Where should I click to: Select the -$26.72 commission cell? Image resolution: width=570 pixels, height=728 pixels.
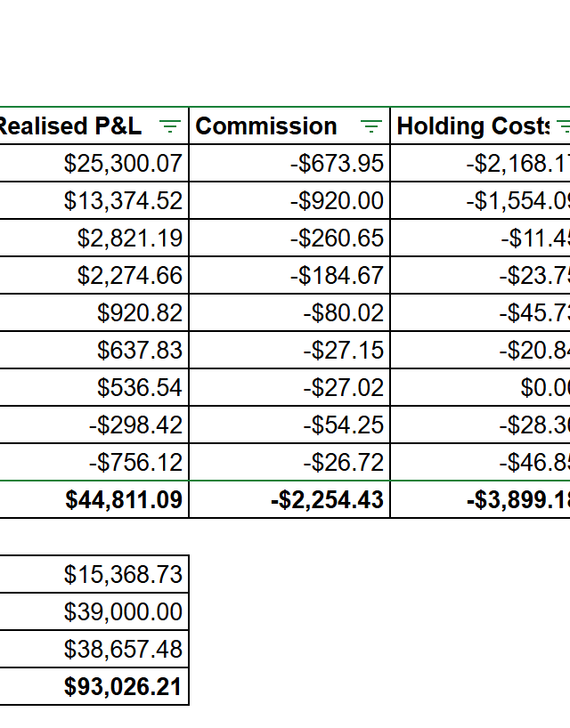289,462
